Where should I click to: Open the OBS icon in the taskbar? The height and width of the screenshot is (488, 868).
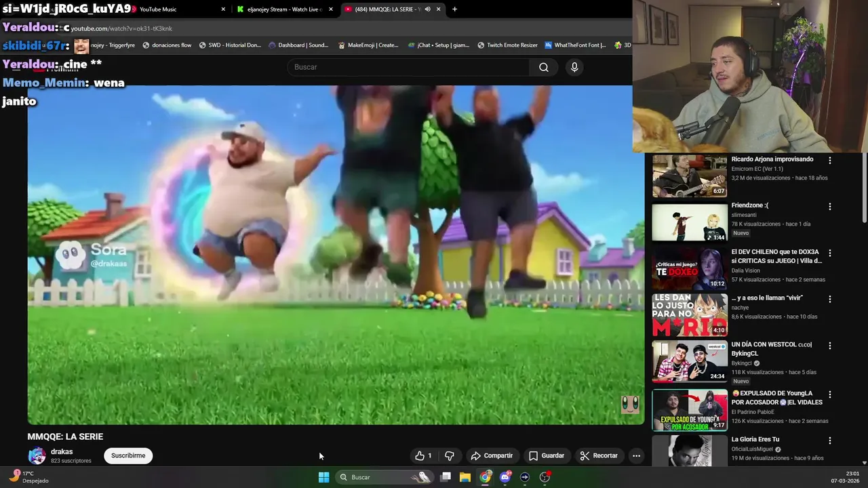pos(545,477)
